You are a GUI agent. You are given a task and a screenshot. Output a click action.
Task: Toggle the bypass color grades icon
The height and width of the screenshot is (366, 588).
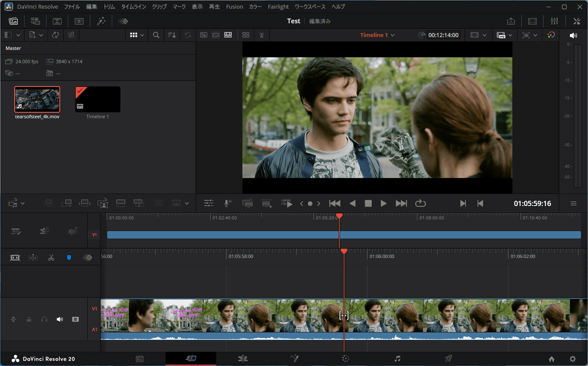[551, 35]
